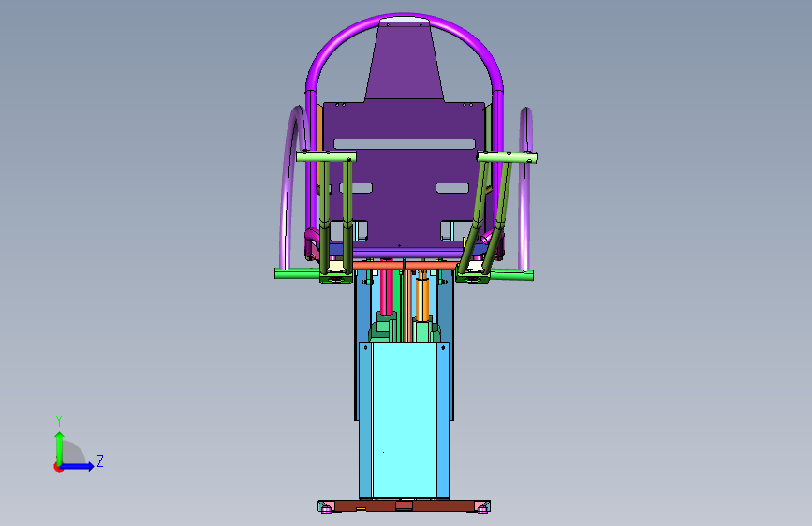Select the brown base plate at the bottom

click(x=404, y=505)
